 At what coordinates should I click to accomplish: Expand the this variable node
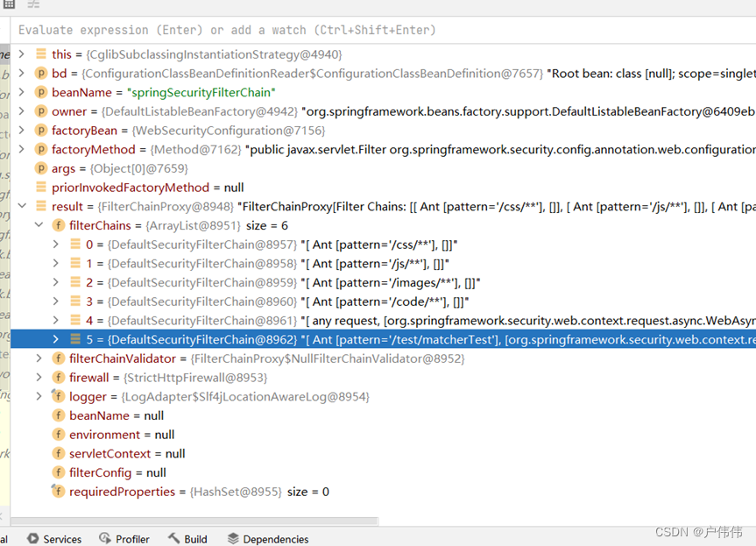point(23,54)
